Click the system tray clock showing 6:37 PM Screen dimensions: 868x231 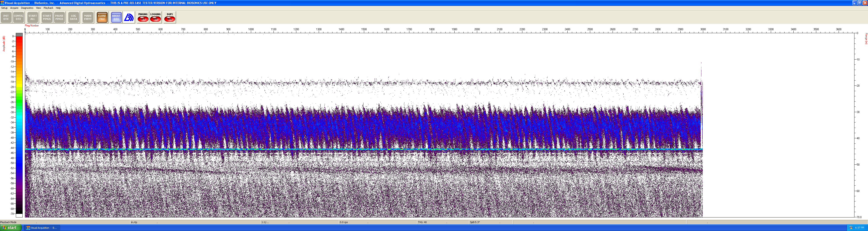[860, 228]
